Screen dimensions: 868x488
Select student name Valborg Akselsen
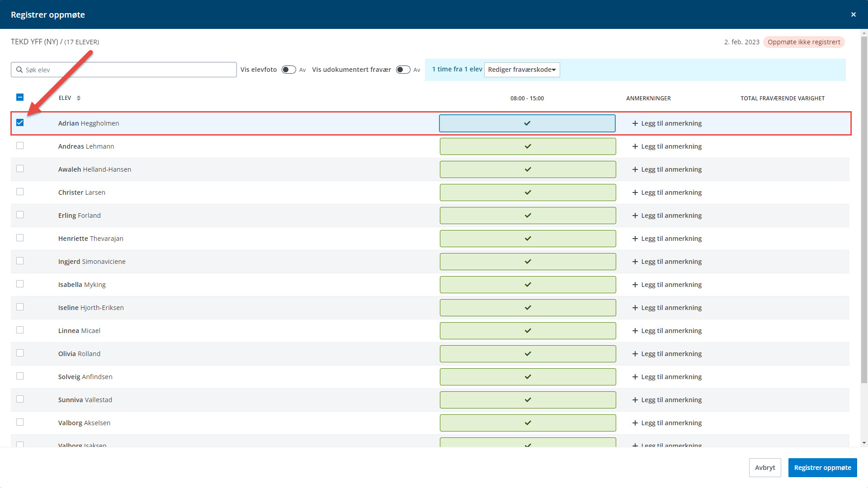coord(84,423)
